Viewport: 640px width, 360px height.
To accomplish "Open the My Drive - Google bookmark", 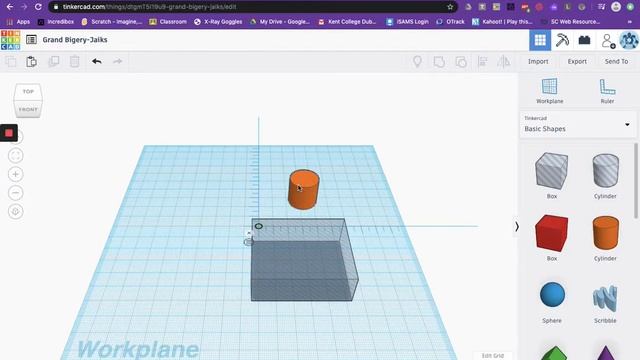I will tap(280, 22).
